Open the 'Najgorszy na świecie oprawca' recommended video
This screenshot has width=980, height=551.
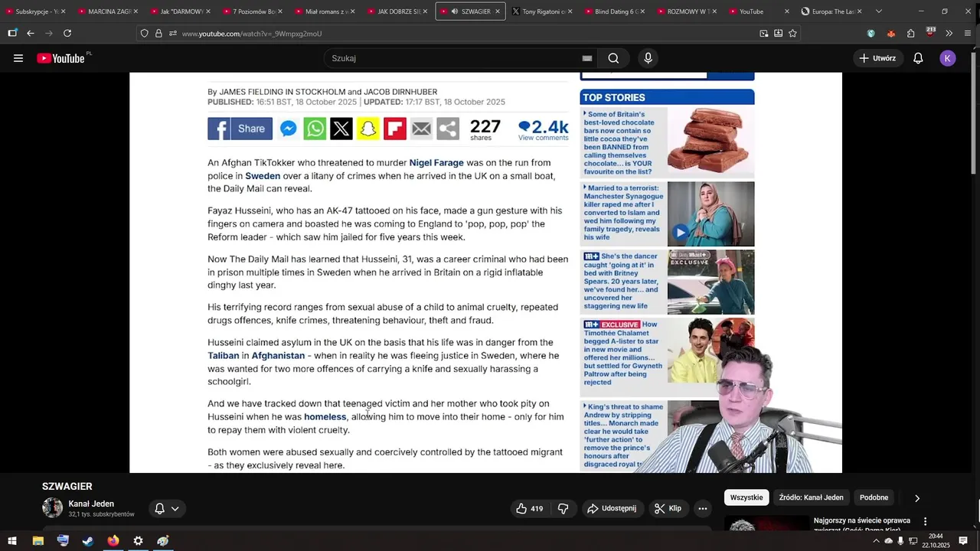click(862, 524)
